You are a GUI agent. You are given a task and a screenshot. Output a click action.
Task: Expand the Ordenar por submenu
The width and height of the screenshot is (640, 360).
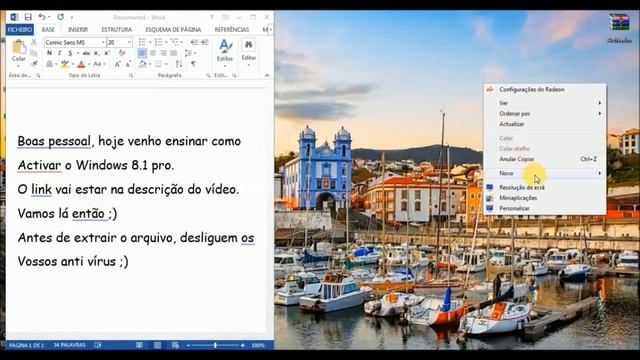click(x=544, y=113)
